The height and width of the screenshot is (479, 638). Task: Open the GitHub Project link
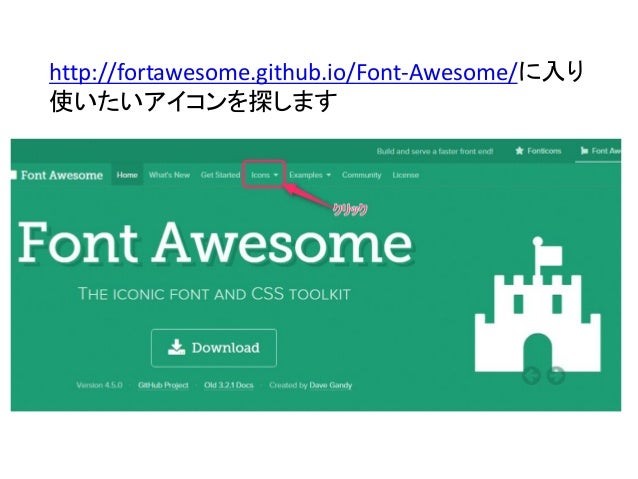pyautogui.click(x=163, y=385)
